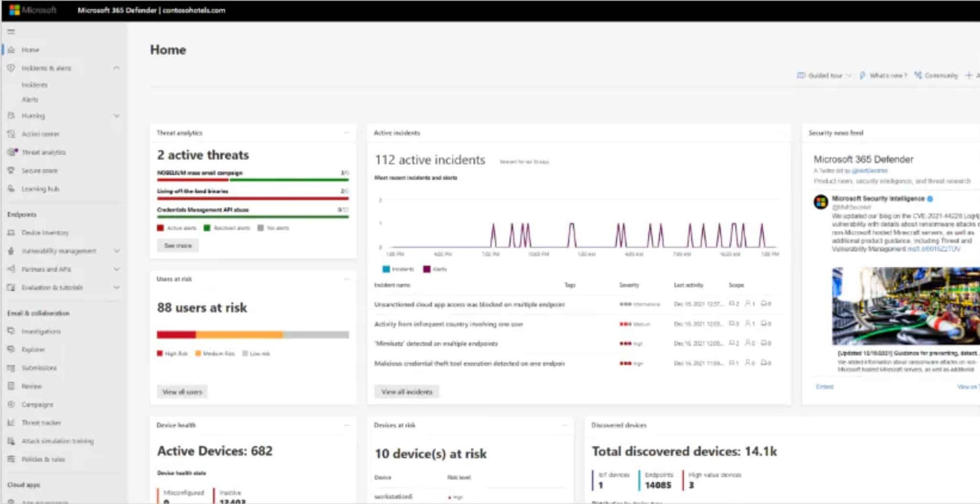The width and height of the screenshot is (980, 504).
Task: Expand the Hunting section
Action: click(x=117, y=115)
